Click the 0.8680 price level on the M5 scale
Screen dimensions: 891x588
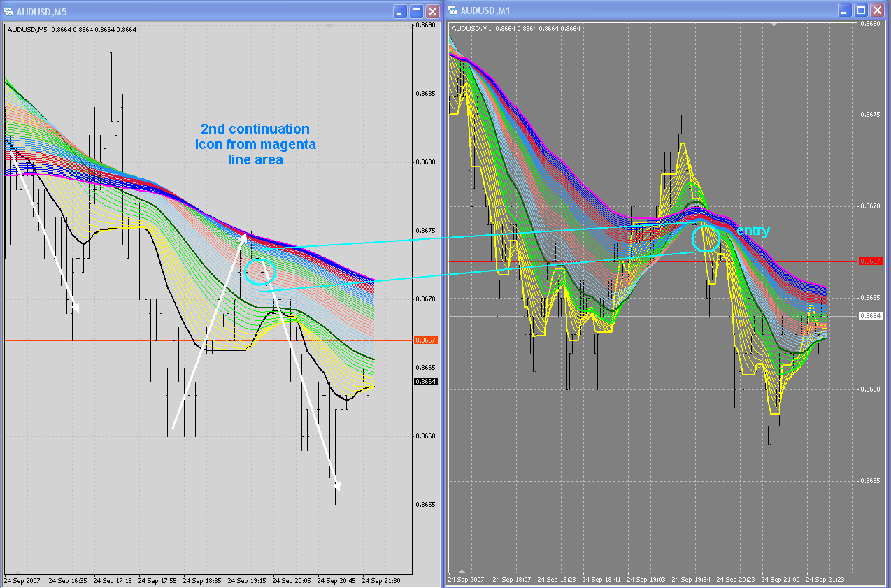pos(425,162)
